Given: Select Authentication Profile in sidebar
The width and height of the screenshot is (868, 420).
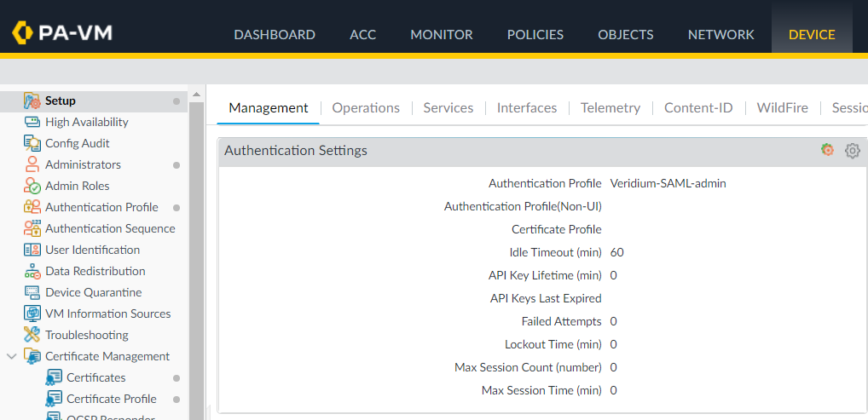Looking at the screenshot, I should tap(101, 207).
